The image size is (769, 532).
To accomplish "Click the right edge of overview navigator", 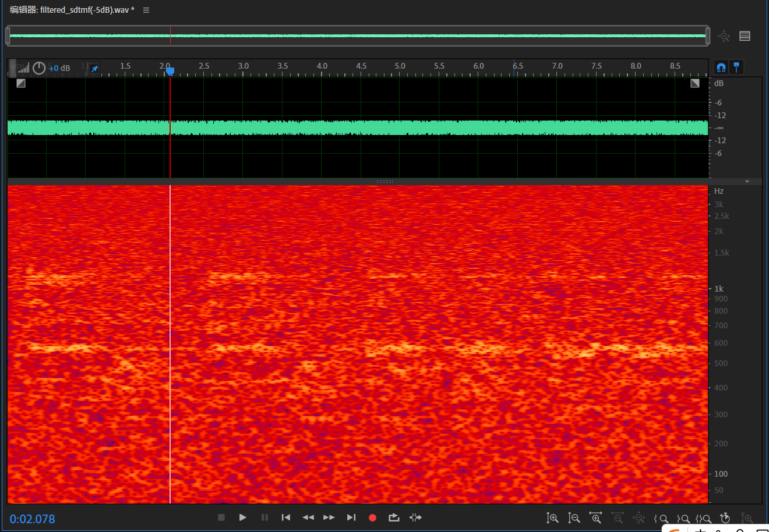I will (708, 36).
